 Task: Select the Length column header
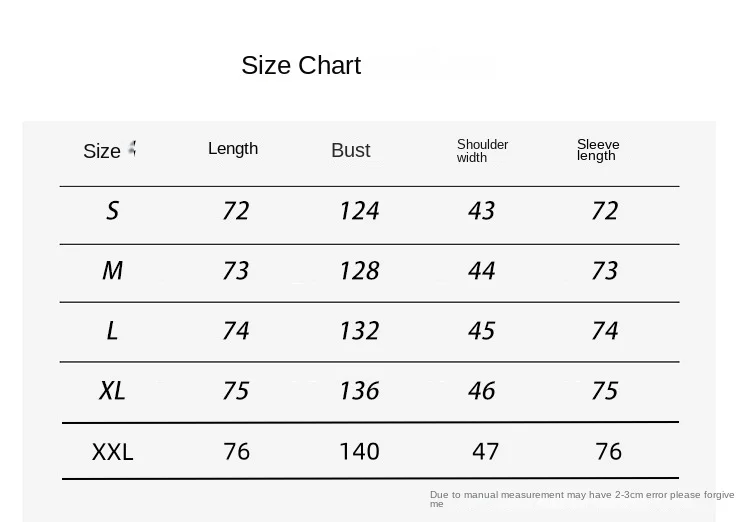(x=233, y=149)
